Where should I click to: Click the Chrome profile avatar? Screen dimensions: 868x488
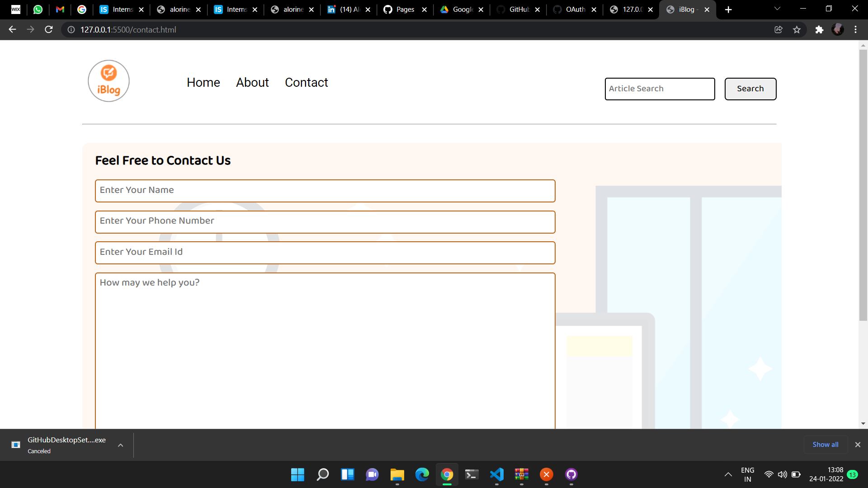pyautogui.click(x=839, y=29)
